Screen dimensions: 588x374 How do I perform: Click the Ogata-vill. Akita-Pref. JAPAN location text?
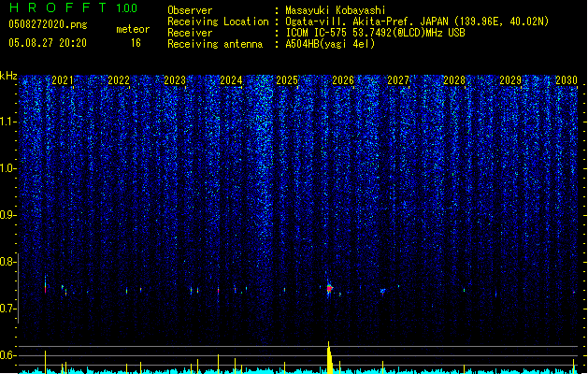417,22
